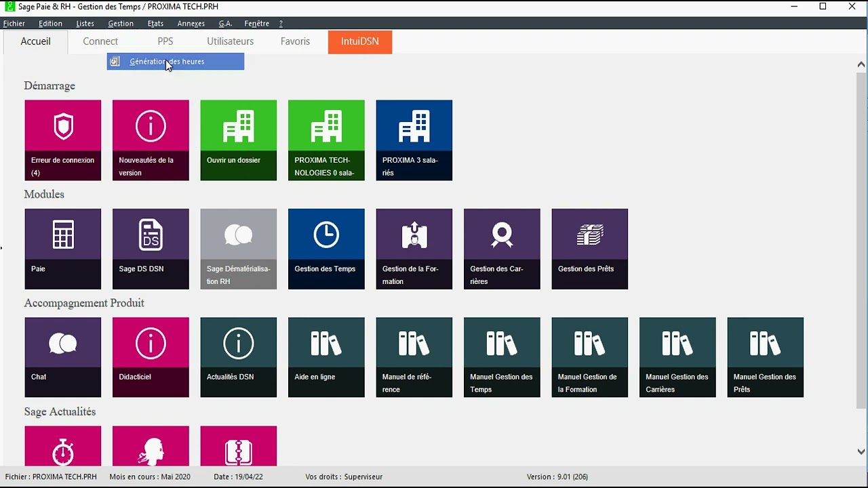
Task: Open the Gestion menu
Action: [x=121, y=24]
